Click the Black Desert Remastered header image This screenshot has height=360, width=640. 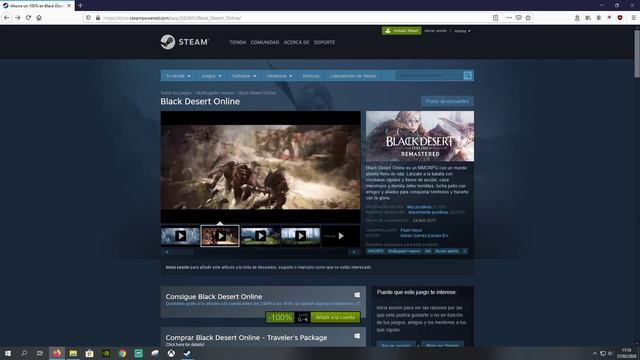420,136
